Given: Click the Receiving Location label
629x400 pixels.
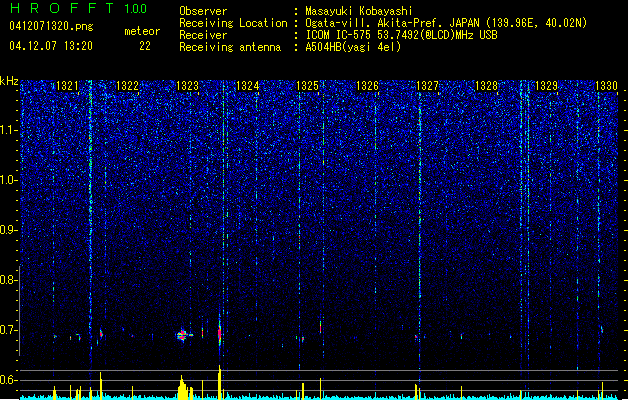Looking at the screenshot, I should click(233, 23).
